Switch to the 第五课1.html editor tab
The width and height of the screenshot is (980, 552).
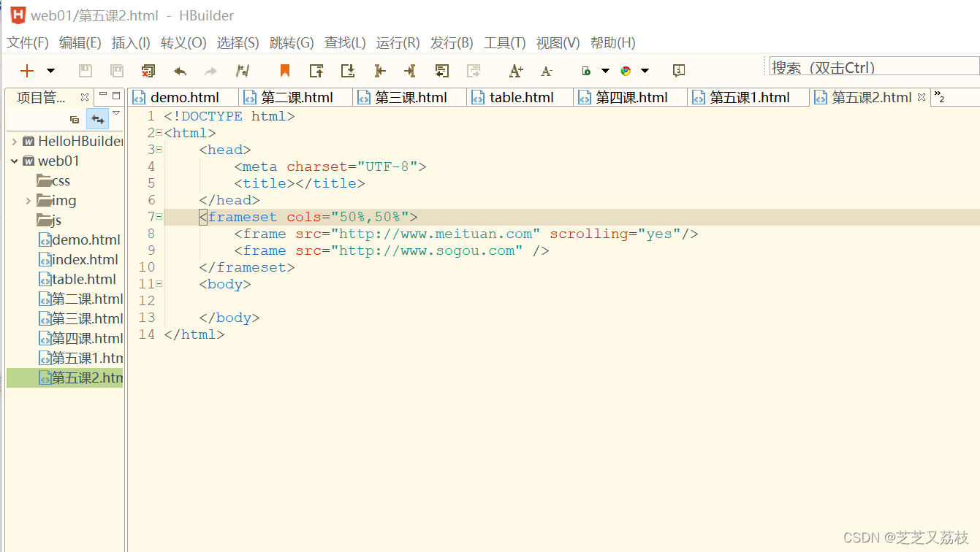tap(748, 97)
